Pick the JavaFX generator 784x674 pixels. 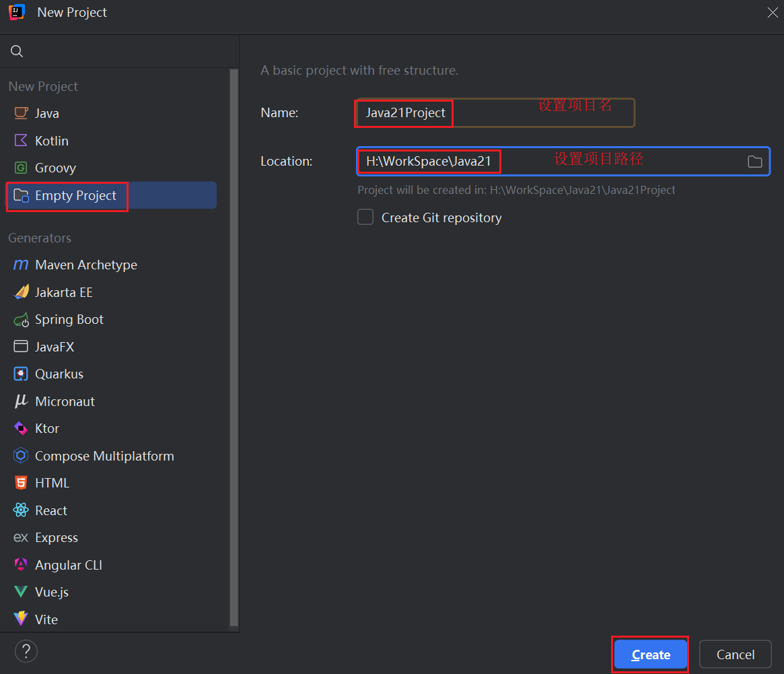click(111, 347)
